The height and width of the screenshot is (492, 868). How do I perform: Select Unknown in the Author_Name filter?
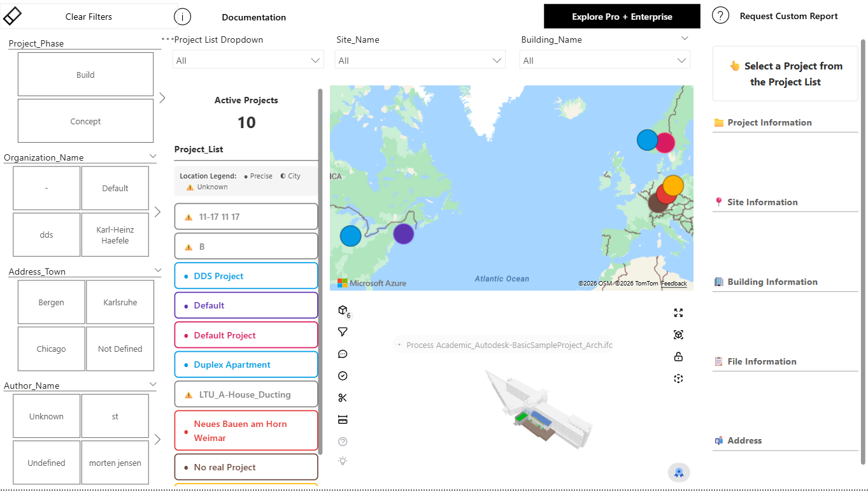coord(46,416)
